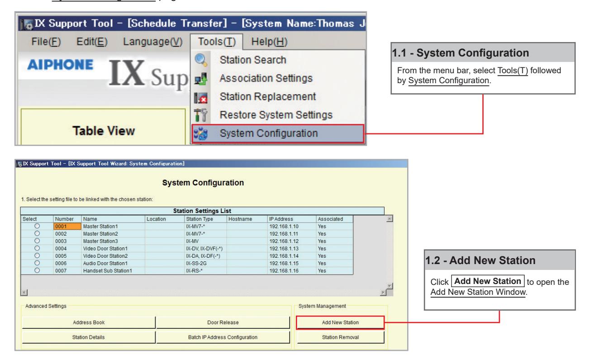Click the highlighted number cell 0001
589x364 pixels.
[67, 226]
